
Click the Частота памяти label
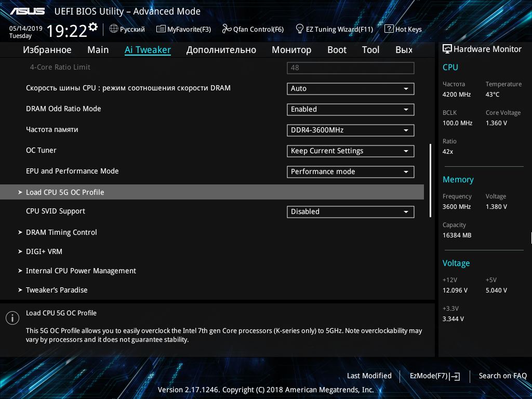pyautogui.click(x=52, y=129)
